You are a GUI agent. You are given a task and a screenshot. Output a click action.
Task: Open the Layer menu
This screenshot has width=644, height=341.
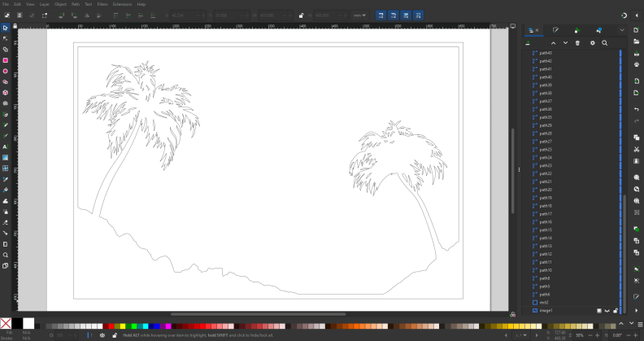pyautogui.click(x=45, y=4)
